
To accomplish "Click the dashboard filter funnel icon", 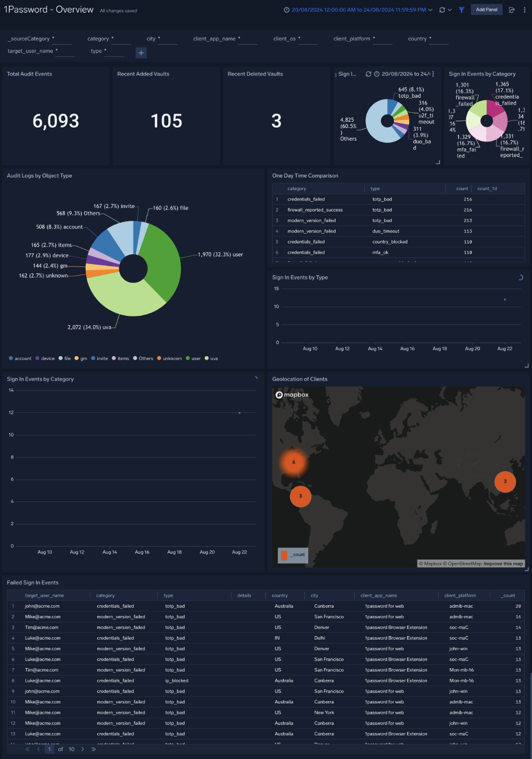I will click(461, 10).
